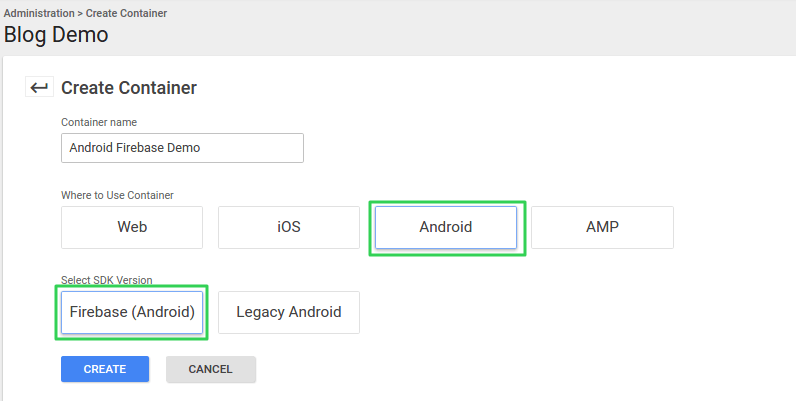This screenshot has width=796, height=401.
Task: Open the Administration breadcrumb link
Action: (39, 13)
